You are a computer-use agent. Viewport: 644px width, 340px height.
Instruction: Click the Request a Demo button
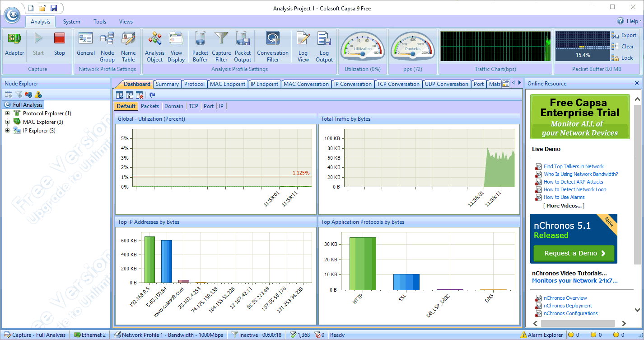point(574,254)
